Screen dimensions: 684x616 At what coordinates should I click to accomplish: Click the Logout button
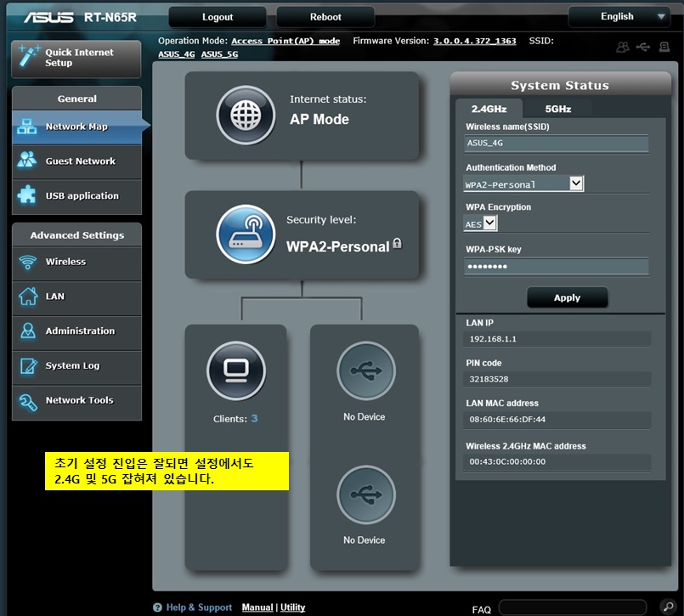218,17
